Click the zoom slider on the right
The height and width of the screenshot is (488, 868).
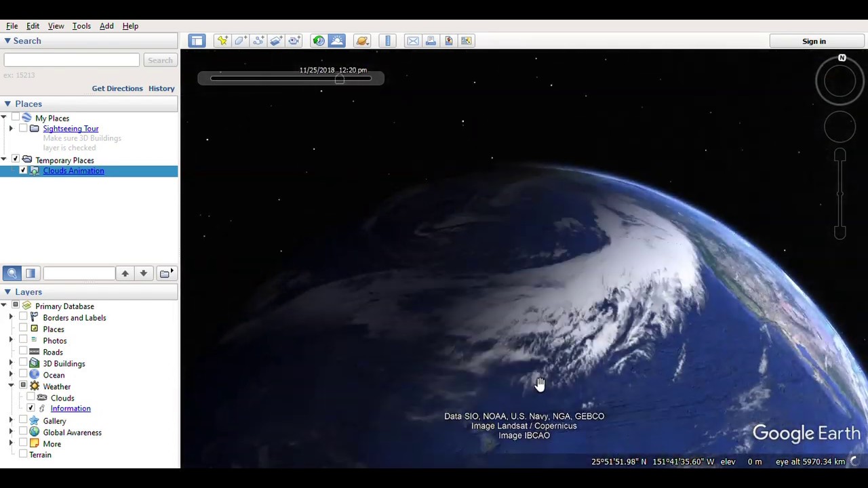coord(840,194)
